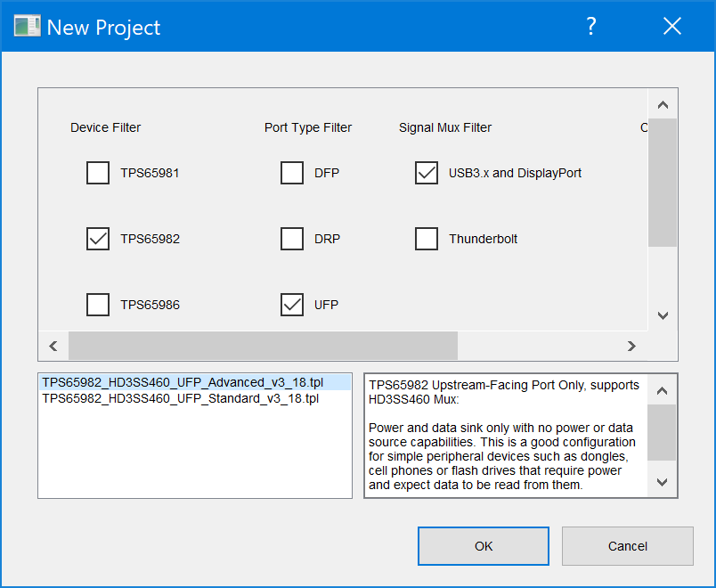The height and width of the screenshot is (588, 716).
Task: Enable the DFP port type checkbox
Action: (x=292, y=173)
